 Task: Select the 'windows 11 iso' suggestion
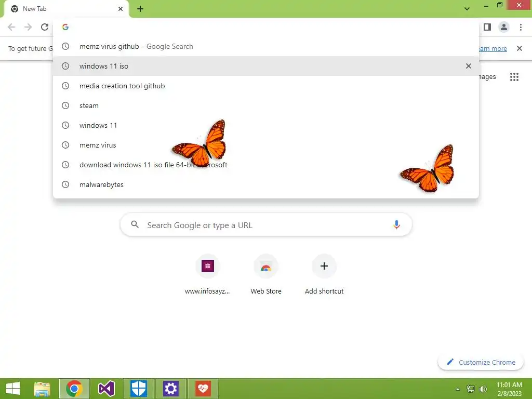pyautogui.click(x=266, y=66)
